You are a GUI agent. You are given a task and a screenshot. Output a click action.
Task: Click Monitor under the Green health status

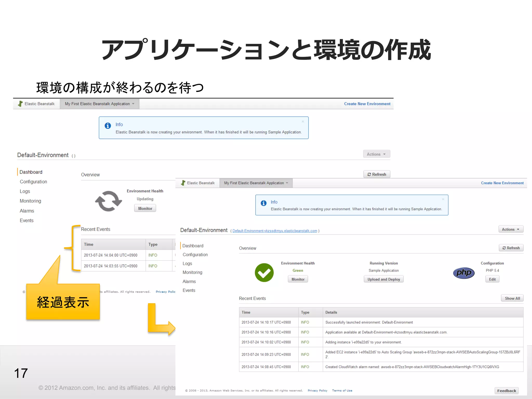coord(298,279)
